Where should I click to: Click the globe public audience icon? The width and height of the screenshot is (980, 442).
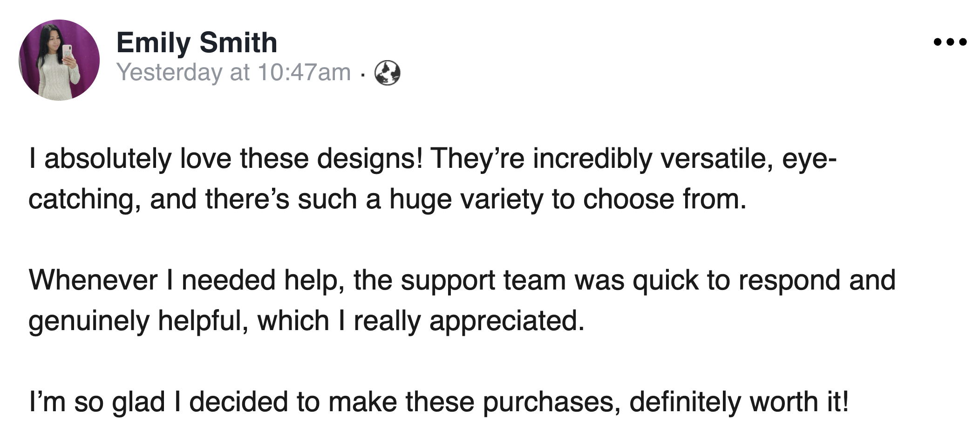[x=388, y=73]
